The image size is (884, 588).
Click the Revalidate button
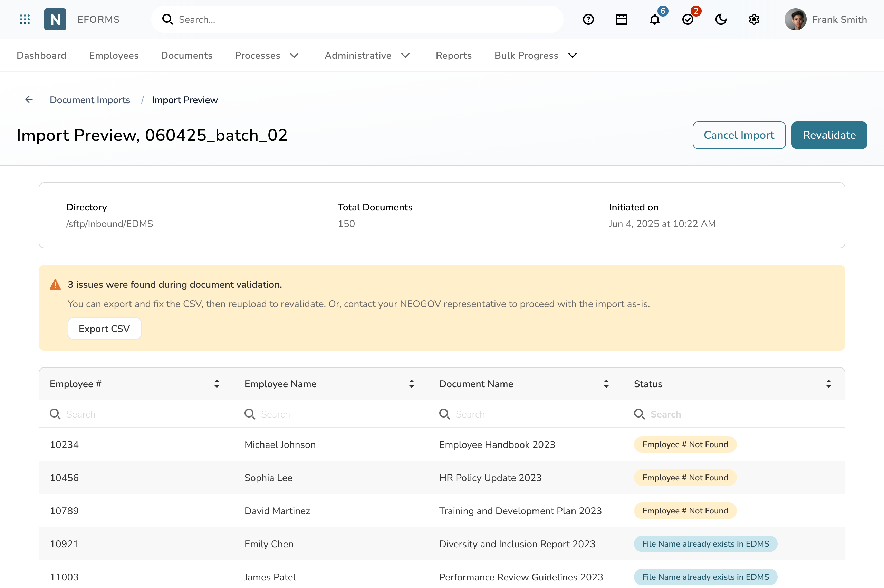829,135
